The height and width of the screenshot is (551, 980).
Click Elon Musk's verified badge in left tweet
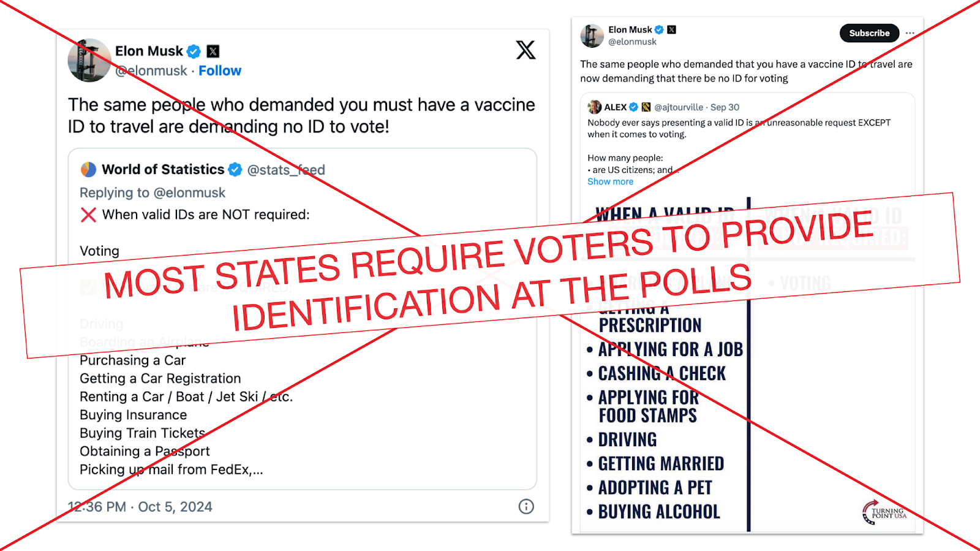194,51
